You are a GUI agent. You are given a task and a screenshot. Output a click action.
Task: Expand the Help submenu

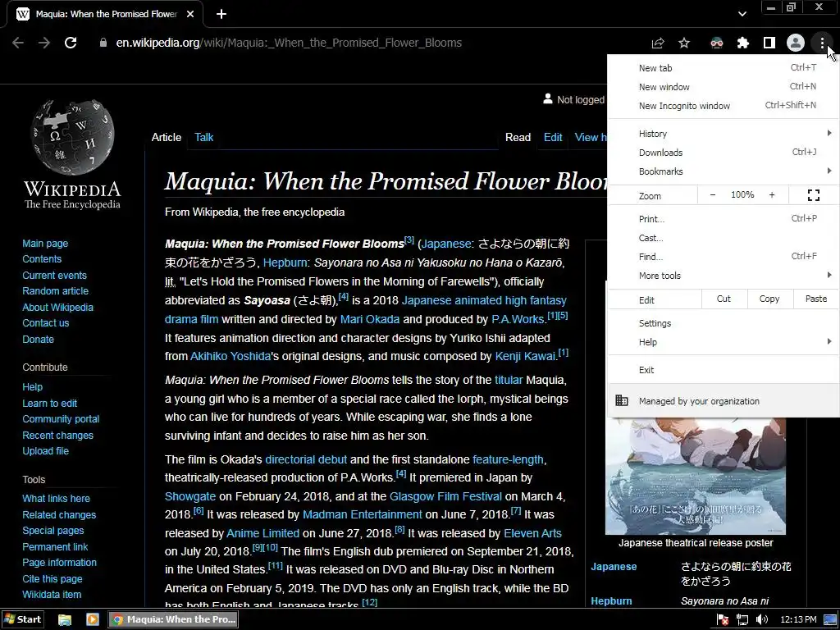724,342
